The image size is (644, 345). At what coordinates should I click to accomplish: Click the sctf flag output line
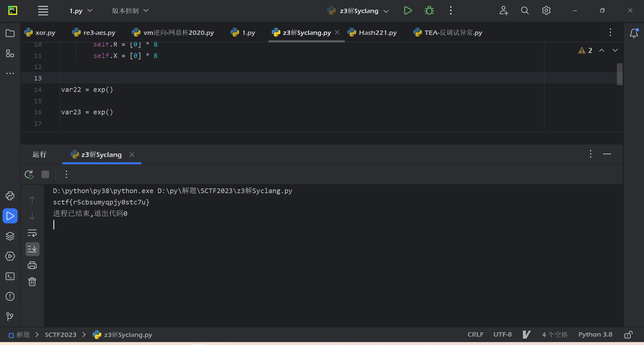pos(101,202)
